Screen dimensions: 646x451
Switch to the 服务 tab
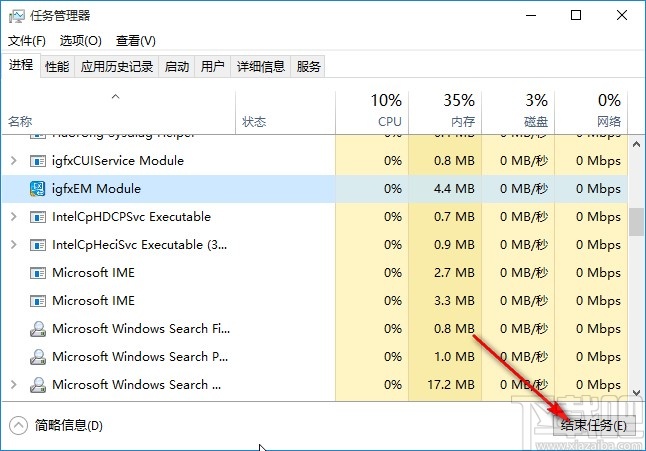click(308, 66)
